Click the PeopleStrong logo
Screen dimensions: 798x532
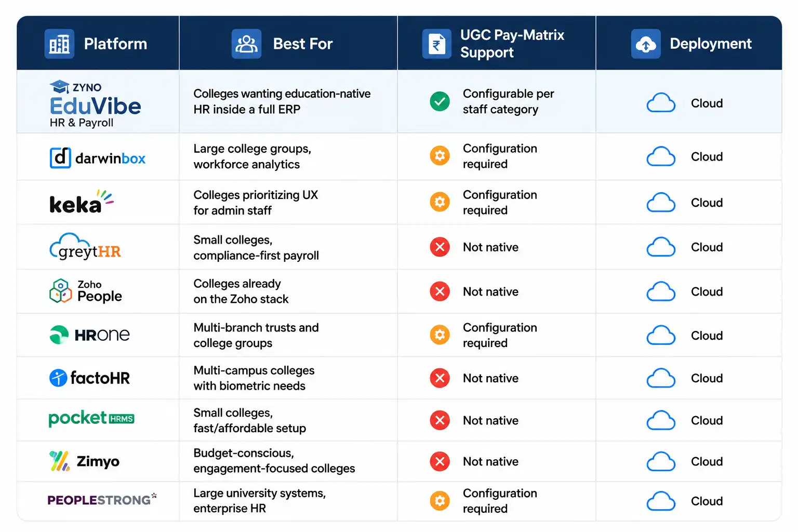(102, 500)
